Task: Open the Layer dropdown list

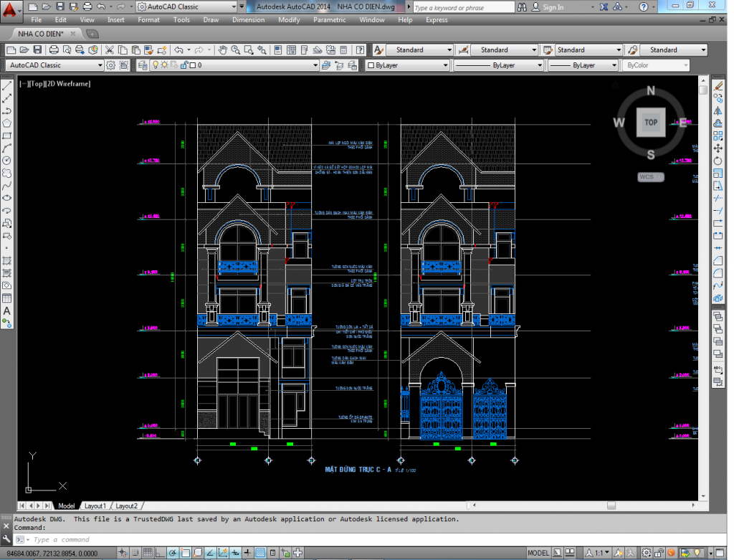Action: click(x=315, y=65)
